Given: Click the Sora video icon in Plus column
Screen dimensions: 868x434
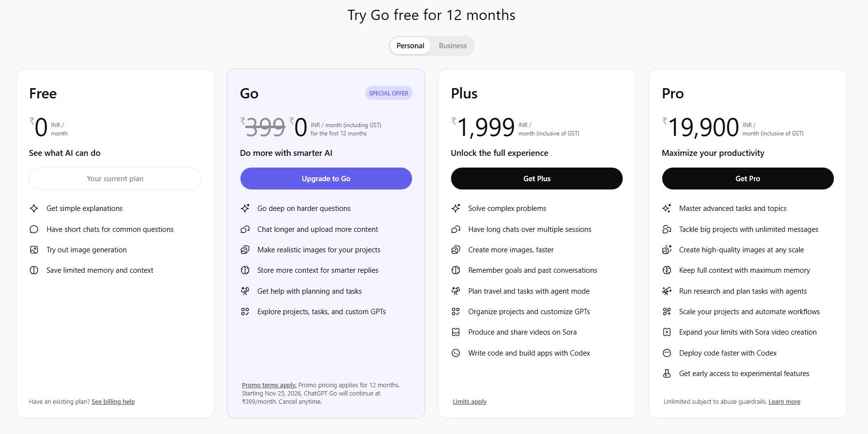Looking at the screenshot, I should point(456,332).
